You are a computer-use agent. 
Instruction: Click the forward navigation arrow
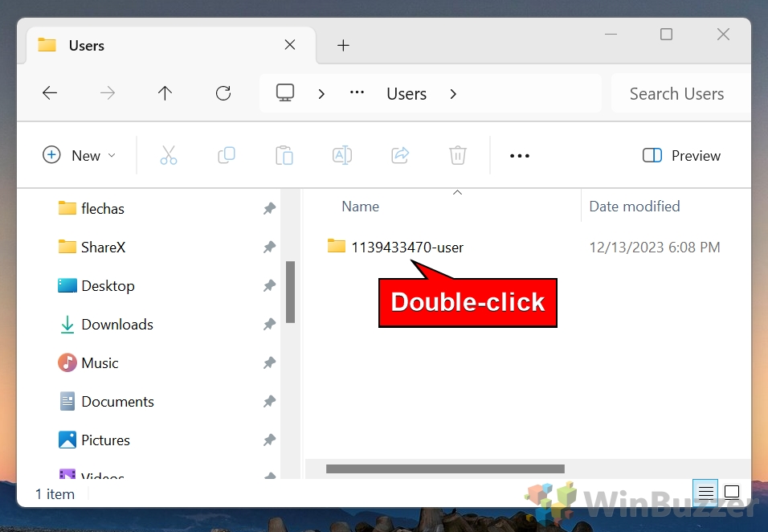click(x=108, y=93)
